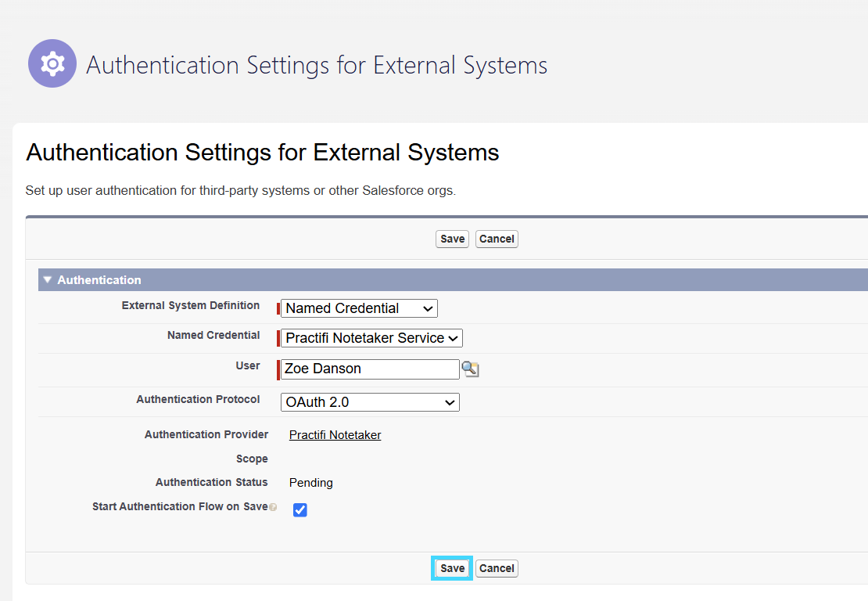Open External System Definition dropdown
This screenshot has width=868, height=601.
point(359,308)
